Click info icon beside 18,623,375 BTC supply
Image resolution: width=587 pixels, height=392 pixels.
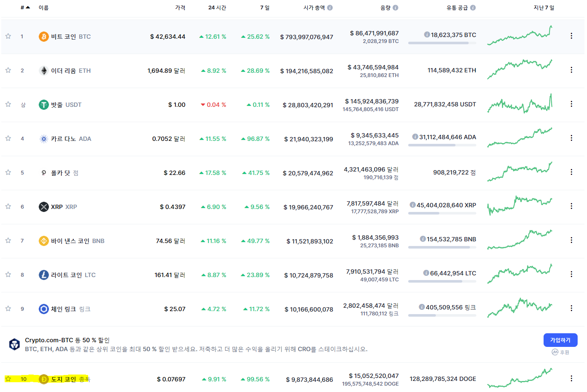(427, 34)
